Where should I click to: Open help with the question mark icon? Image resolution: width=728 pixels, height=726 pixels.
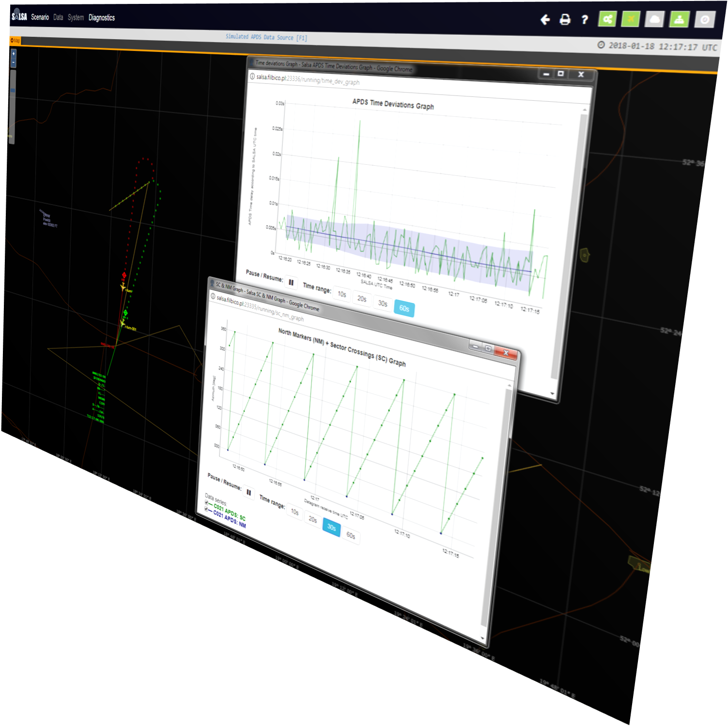585,19
